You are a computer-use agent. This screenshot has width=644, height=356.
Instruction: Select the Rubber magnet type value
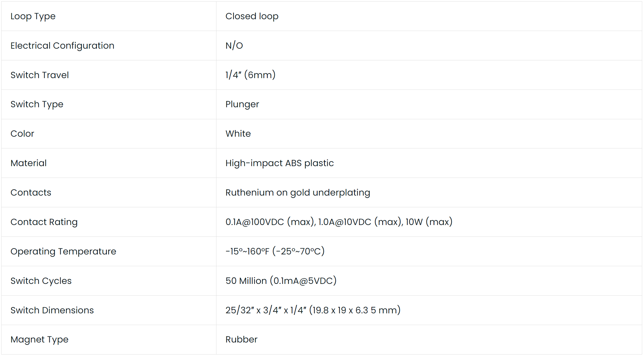241,339
